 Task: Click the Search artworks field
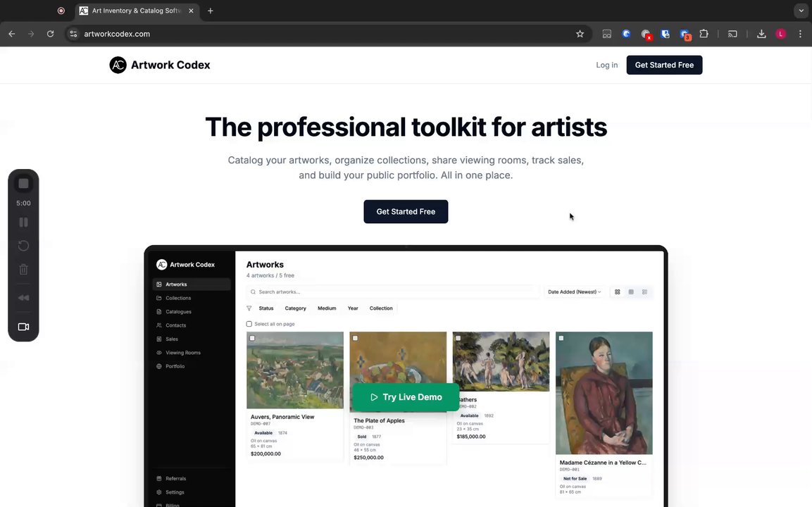392,292
